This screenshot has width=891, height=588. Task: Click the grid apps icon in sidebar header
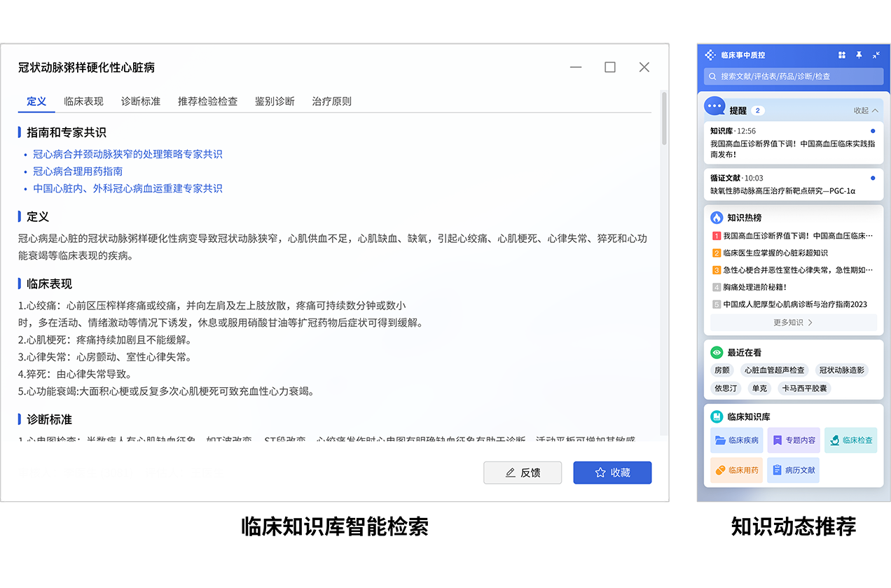842,55
